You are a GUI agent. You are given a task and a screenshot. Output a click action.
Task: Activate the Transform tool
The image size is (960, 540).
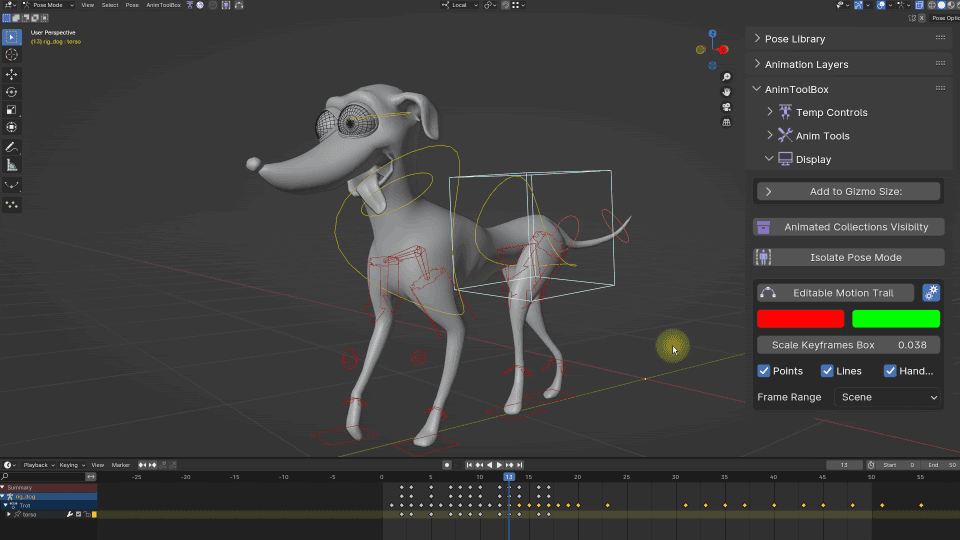coord(12,127)
